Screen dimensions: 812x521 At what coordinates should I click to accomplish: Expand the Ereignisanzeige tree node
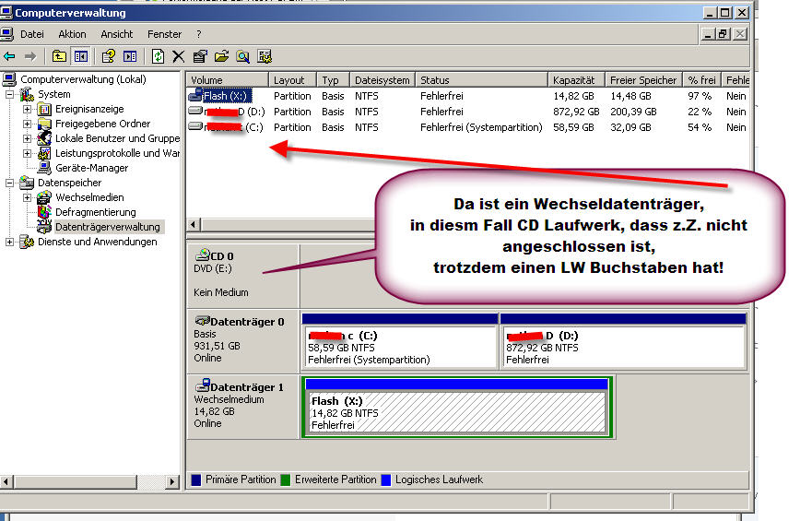coord(28,109)
